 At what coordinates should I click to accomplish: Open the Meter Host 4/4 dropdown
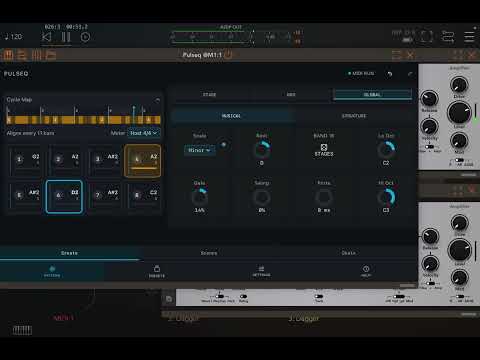(x=144, y=133)
